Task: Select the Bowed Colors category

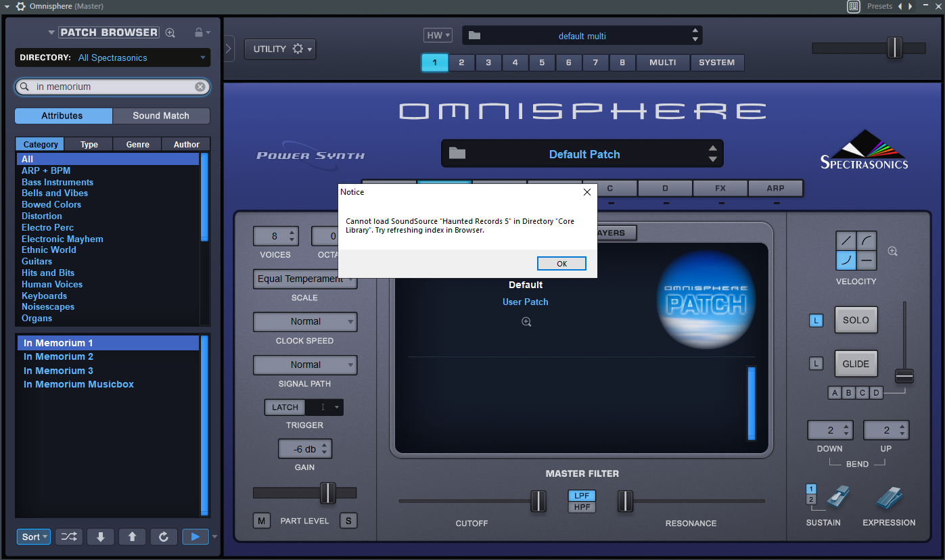Action: (51, 204)
